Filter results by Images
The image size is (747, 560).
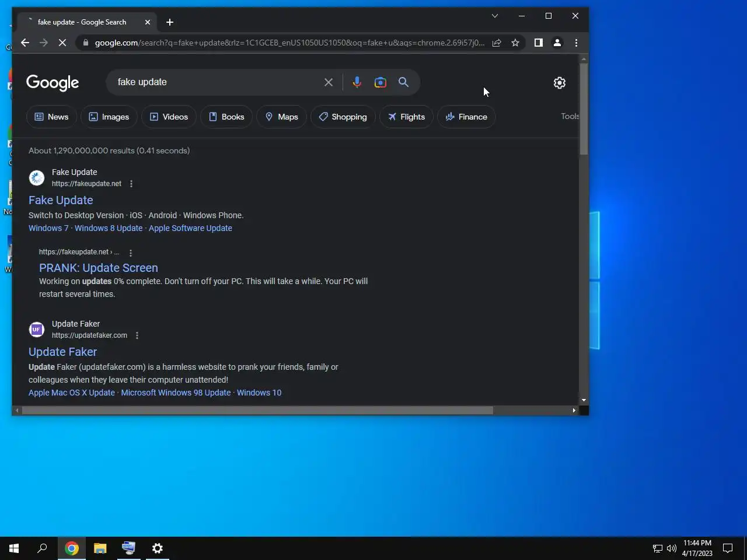click(x=109, y=117)
